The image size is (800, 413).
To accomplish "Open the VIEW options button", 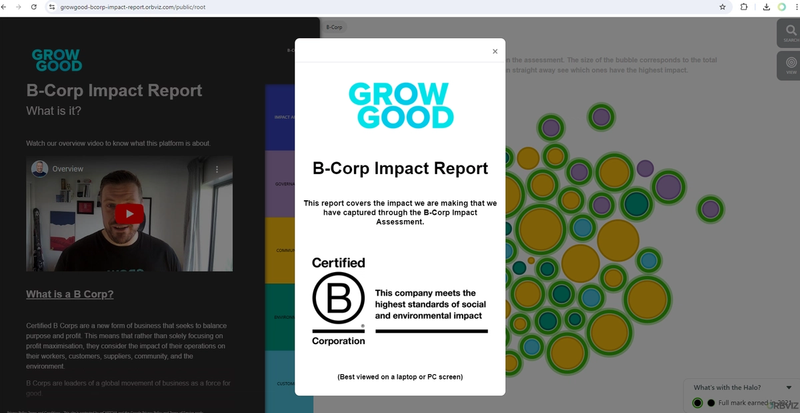I will tap(791, 65).
